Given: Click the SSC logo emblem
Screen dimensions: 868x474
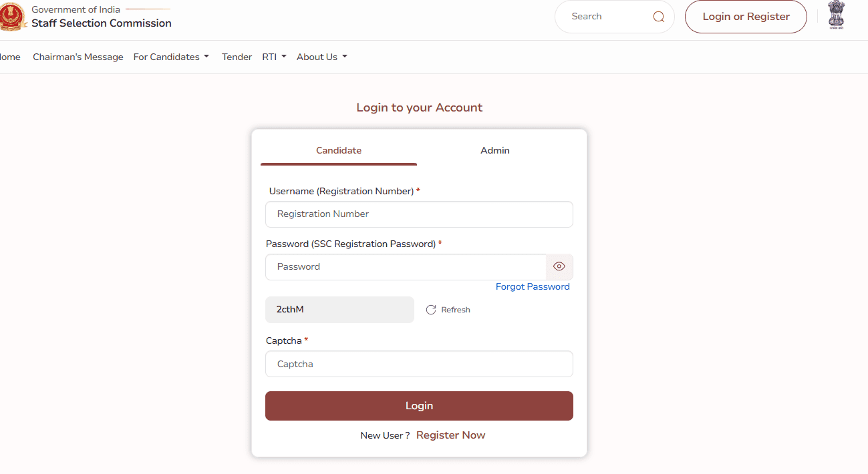Looking at the screenshot, I should pos(11,17).
